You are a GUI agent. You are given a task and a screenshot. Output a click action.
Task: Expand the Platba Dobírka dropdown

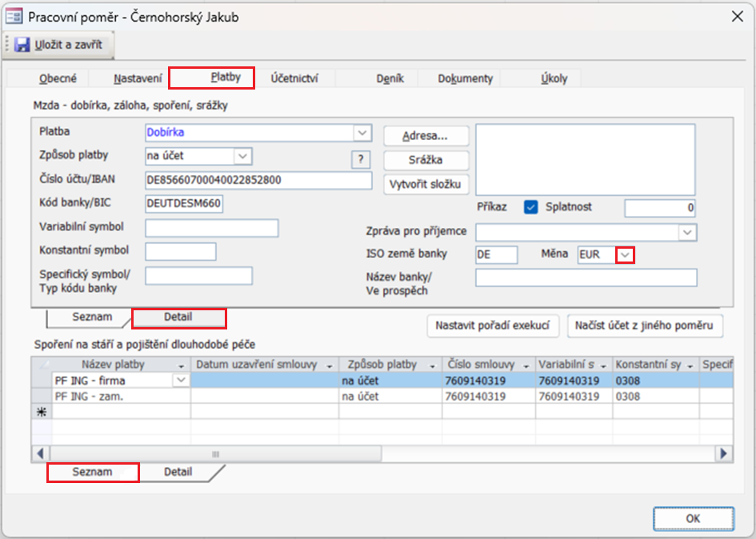[362, 133]
